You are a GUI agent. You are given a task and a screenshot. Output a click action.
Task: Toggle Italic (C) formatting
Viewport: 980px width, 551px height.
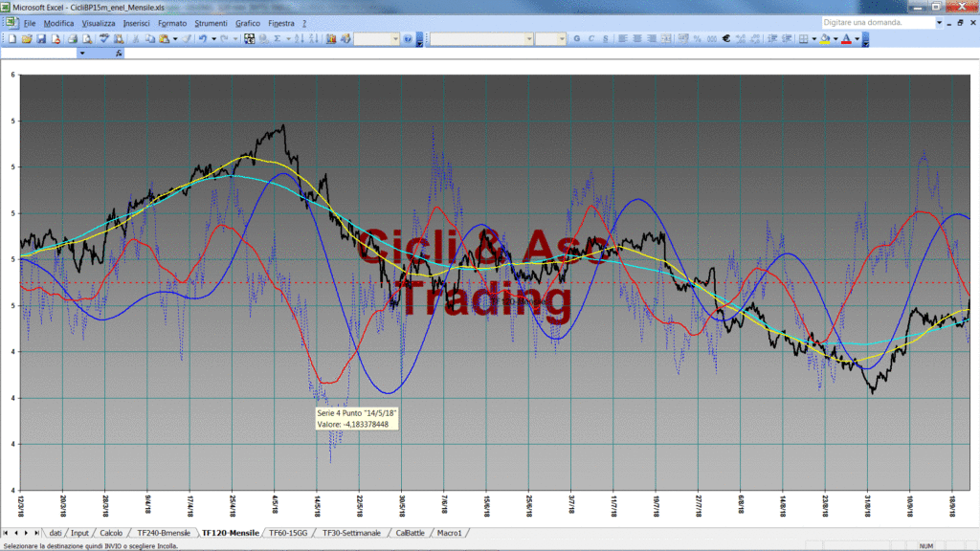point(591,38)
